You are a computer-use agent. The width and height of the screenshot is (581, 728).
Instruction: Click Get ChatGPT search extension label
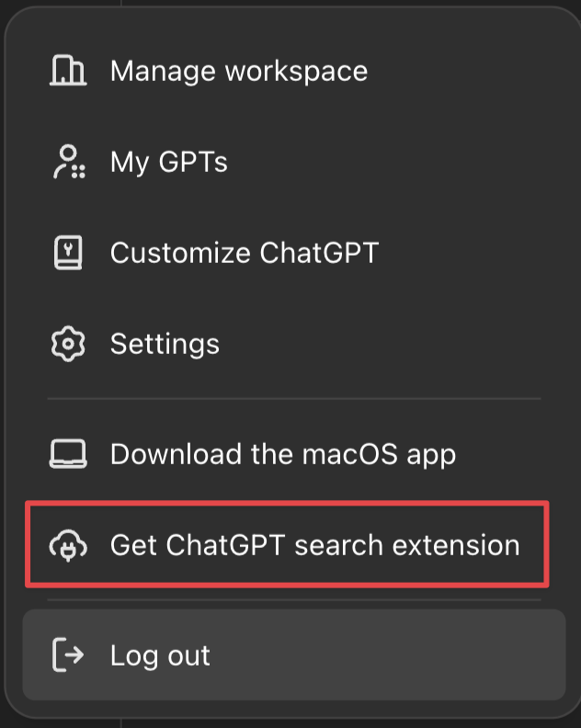[315, 544]
